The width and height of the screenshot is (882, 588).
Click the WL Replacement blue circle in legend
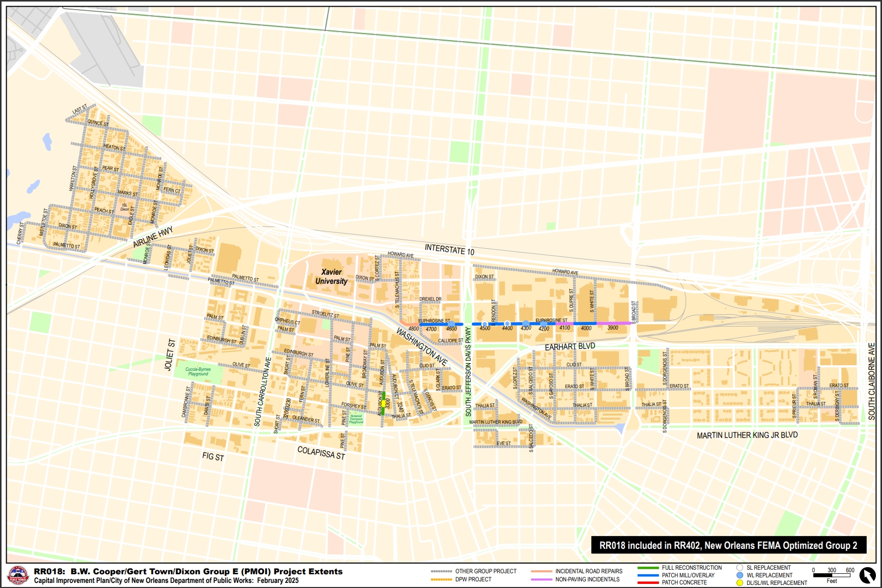coord(739,575)
